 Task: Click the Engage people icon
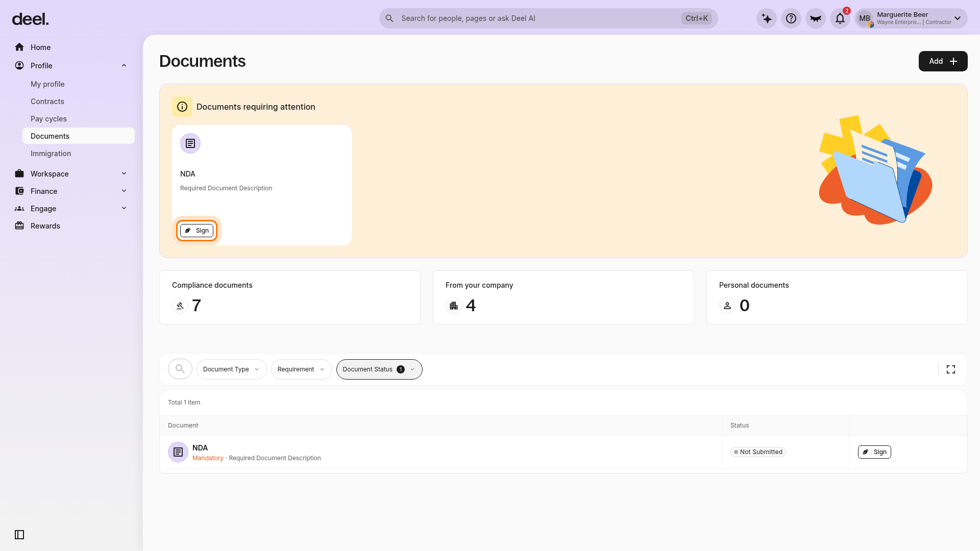pos(19,209)
